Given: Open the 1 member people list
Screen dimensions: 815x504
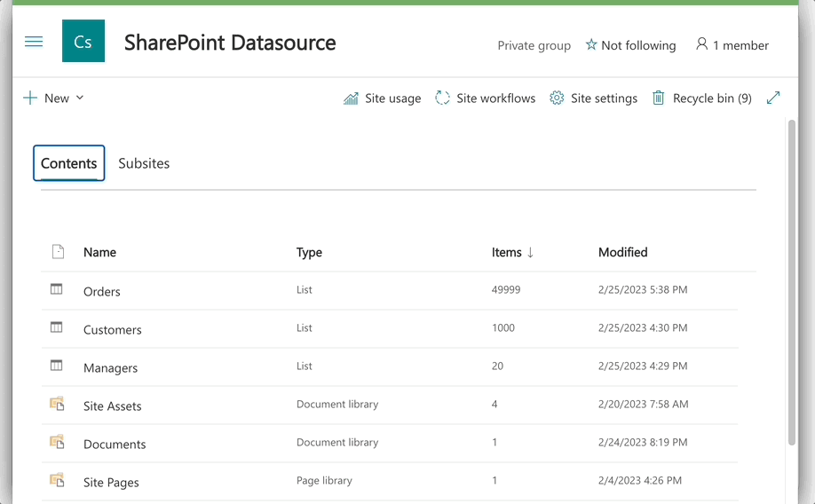Looking at the screenshot, I should 732,44.
